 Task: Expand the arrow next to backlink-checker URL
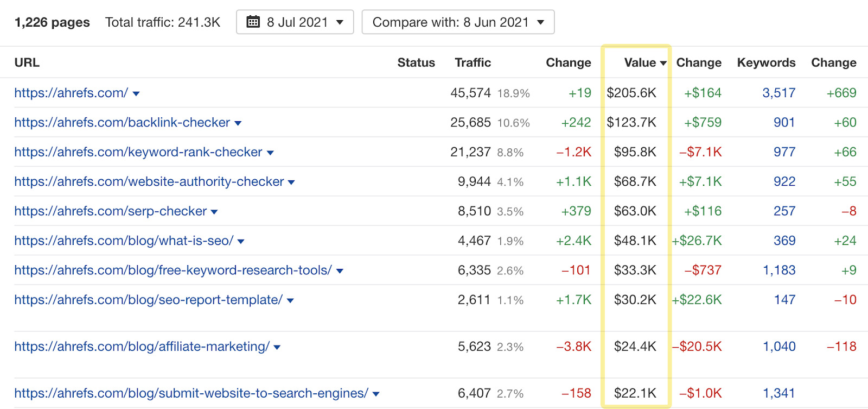coord(238,123)
